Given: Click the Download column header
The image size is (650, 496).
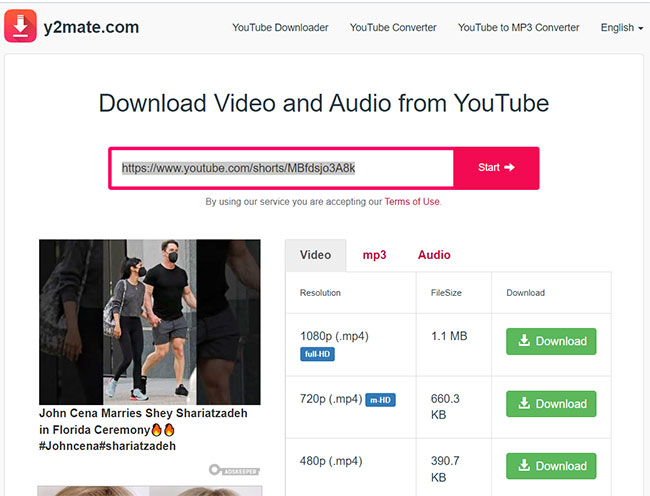Looking at the screenshot, I should (x=525, y=293).
